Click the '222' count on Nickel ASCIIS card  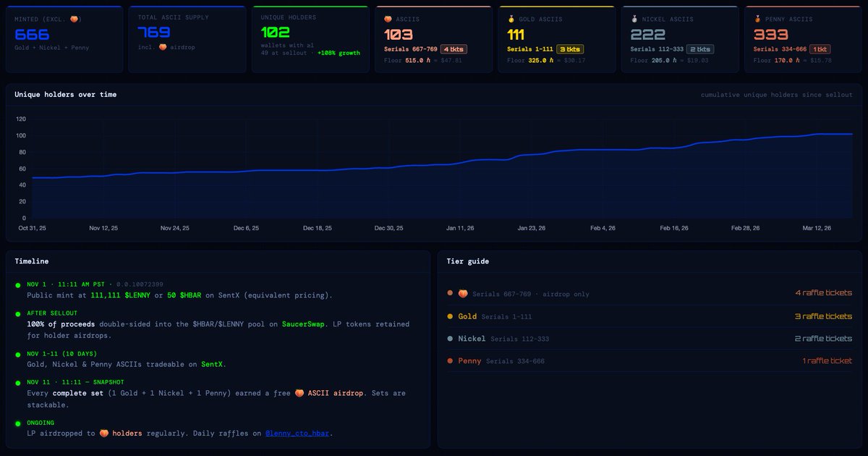tap(647, 34)
